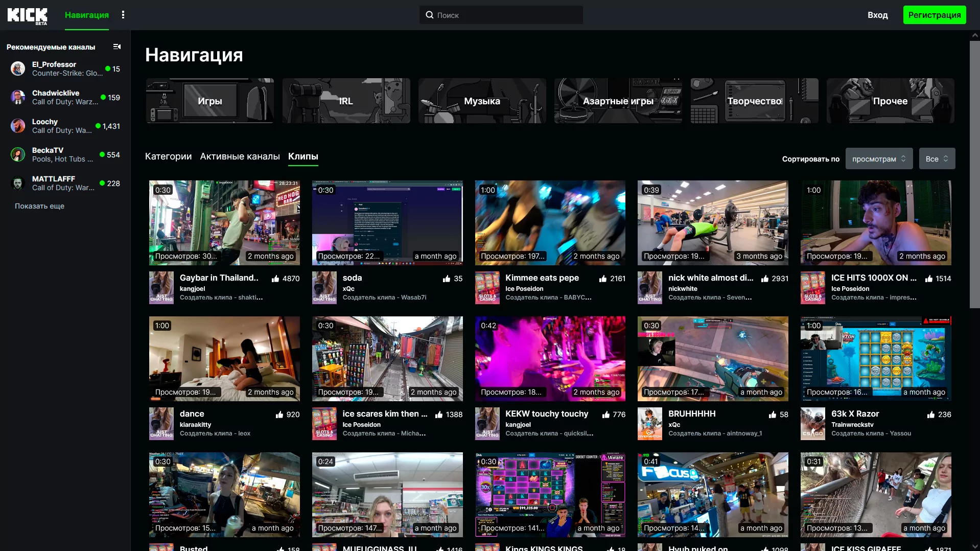Open the Все filter dropdown
980x551 pixels.
pyautogui.click(x=937, y=158)
